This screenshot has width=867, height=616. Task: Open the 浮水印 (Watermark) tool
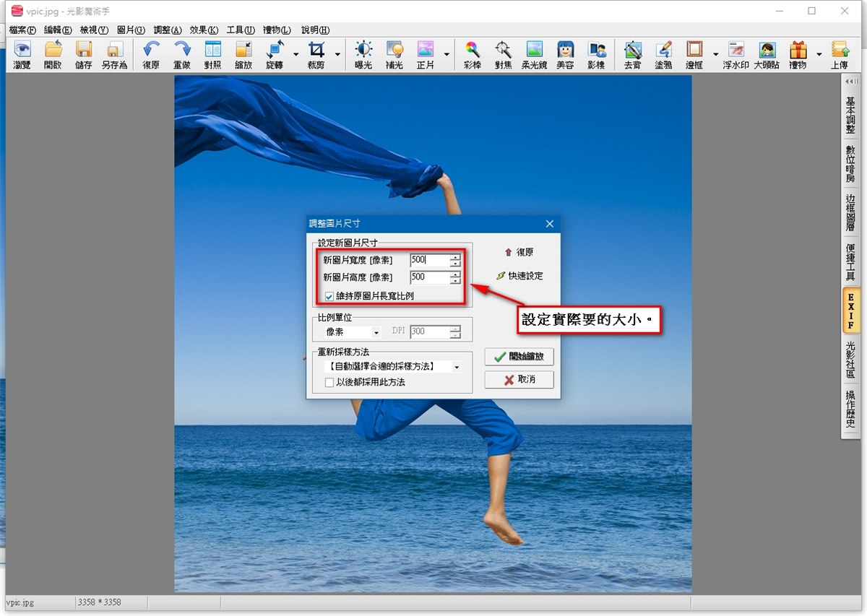pyautogui.click(x=736, y=54)
